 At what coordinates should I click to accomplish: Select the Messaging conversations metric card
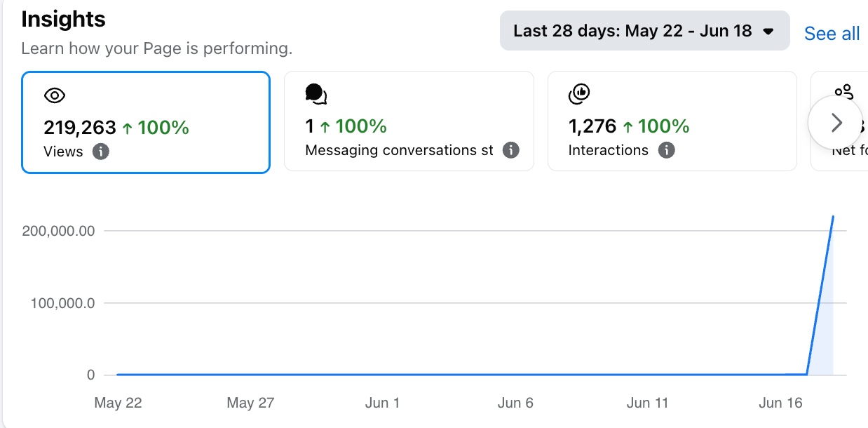409,121
